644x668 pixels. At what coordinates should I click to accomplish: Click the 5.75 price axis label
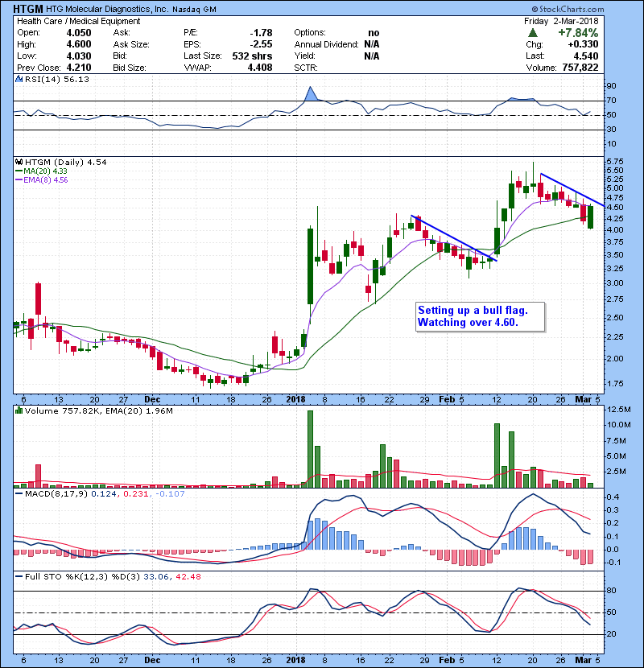[614, 162]
